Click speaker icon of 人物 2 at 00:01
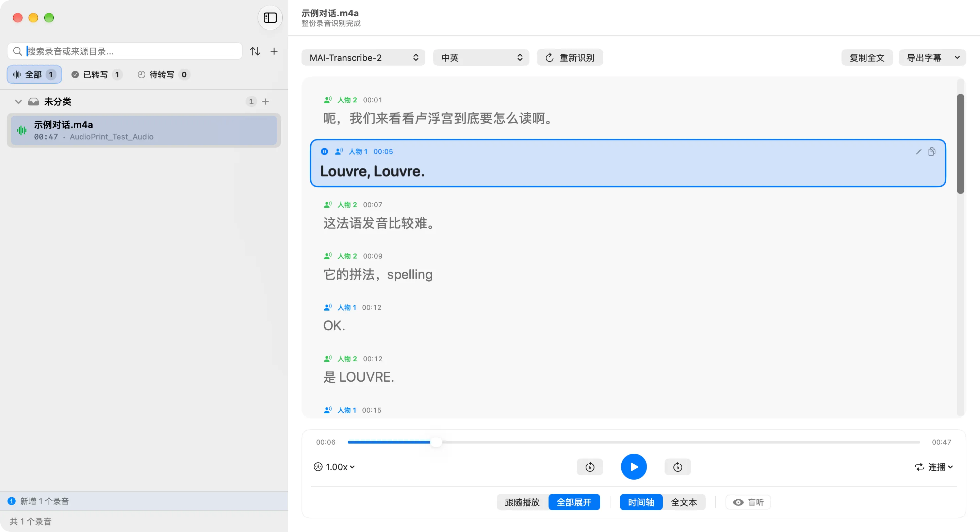 (328, 100)
